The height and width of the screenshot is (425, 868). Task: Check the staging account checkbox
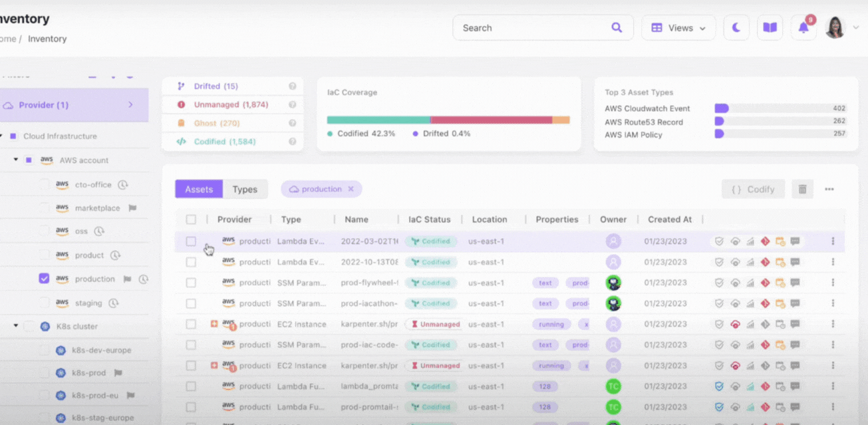(44, 303)
